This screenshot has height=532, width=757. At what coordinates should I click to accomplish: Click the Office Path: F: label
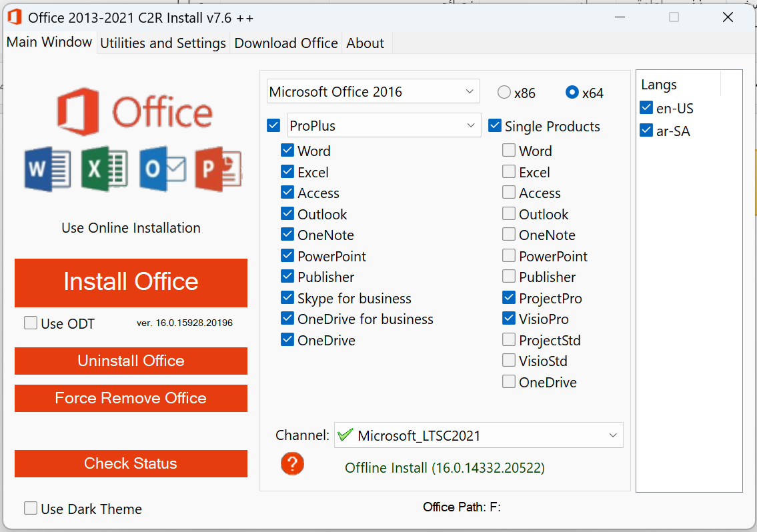(x=462, y=507)
